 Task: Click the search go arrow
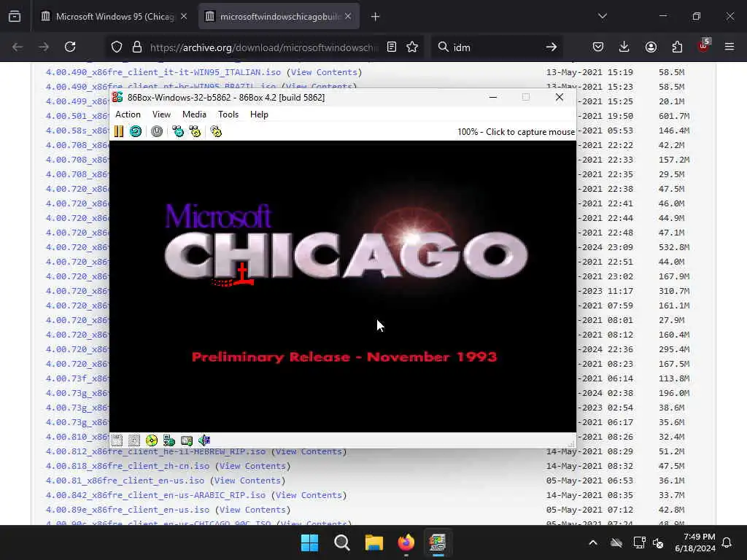[x=551, y=47]
